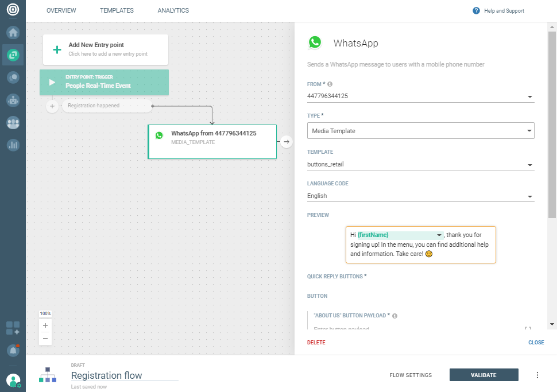Click the Help and Support question icon

pyautogui.click(x=476, y=11)
